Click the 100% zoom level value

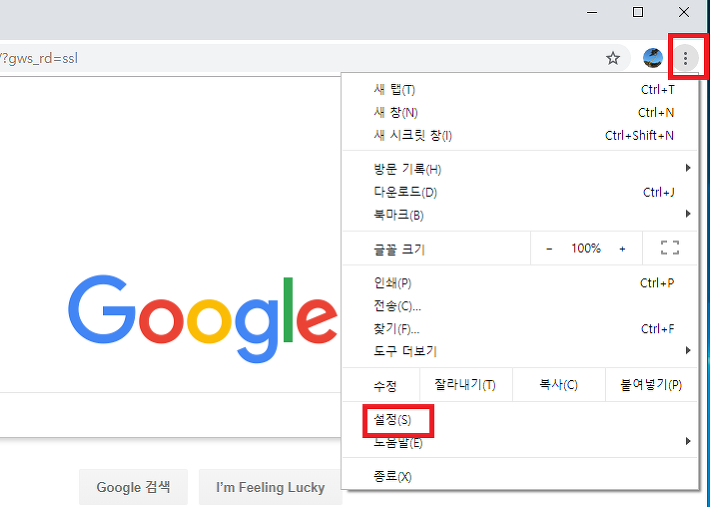586,249
